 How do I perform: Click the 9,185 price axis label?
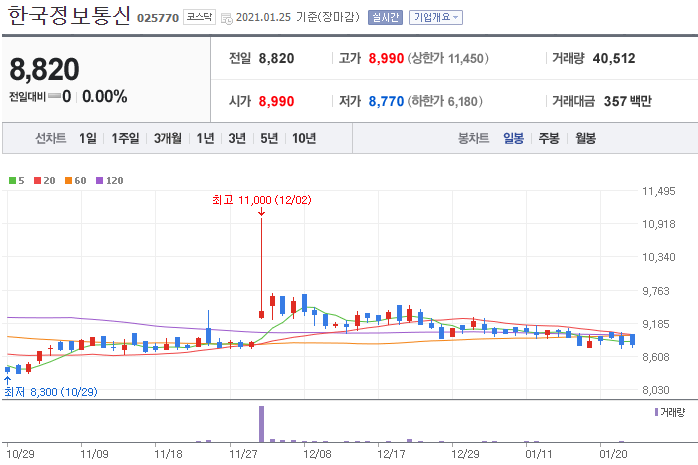click(656, 324)
